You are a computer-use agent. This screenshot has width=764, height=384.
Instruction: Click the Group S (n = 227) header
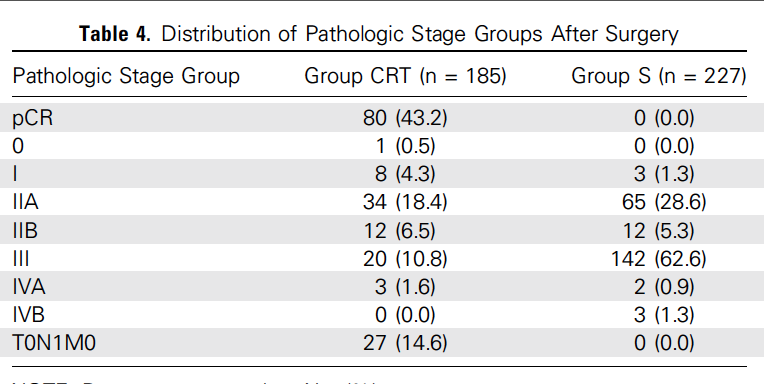(658, 77)
